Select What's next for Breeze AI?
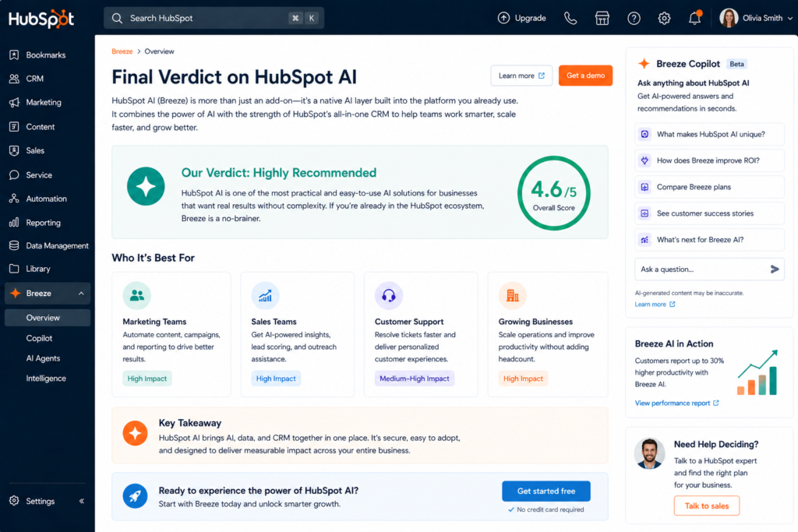The image size is (798, 532). 709,240
